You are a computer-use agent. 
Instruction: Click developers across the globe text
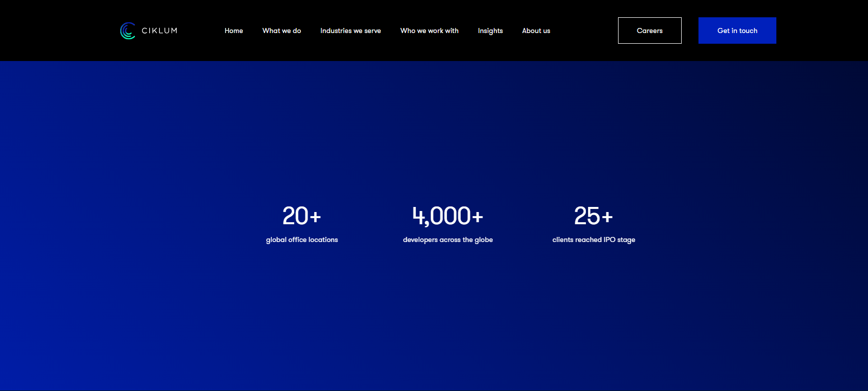[x=448, y=239]
